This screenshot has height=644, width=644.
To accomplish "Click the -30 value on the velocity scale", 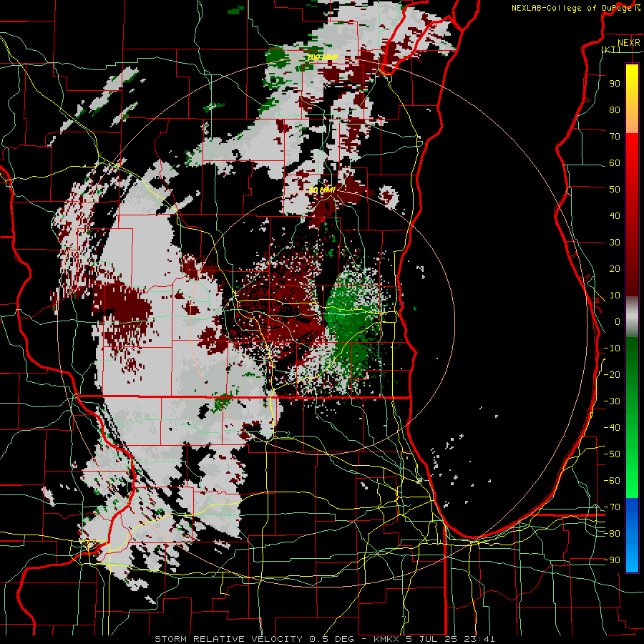I will (612, 401).
